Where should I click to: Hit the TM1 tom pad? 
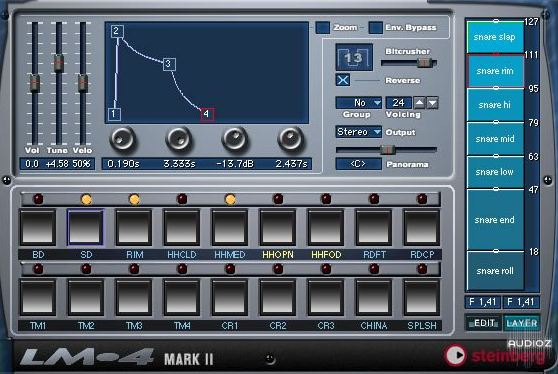38,297
